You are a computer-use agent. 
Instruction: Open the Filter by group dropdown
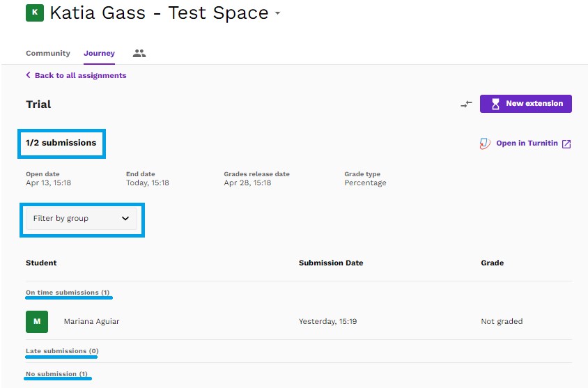click(x=82, y=219)
